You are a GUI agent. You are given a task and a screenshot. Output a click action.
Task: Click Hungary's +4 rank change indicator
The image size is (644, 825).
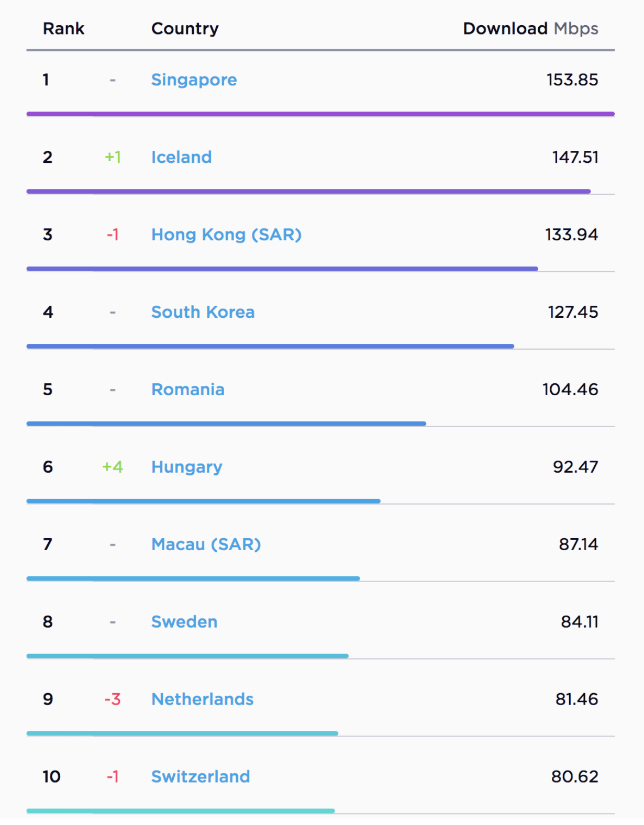(x=113, y=467)
